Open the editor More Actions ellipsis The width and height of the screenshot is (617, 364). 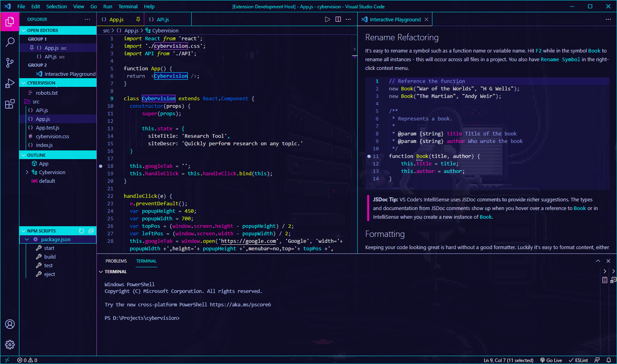pyautogui.click(x=348, y=19)
